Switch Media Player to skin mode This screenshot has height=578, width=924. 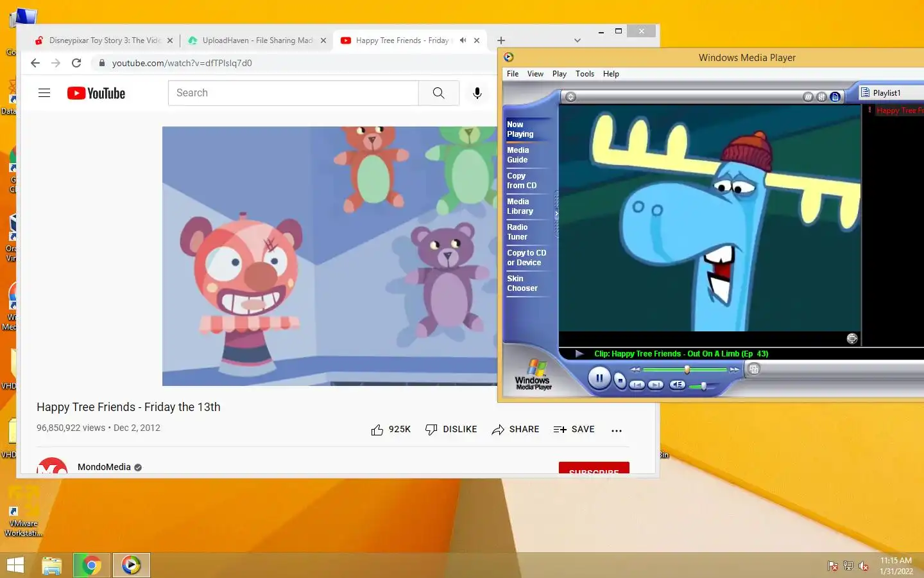click(755, 369)
